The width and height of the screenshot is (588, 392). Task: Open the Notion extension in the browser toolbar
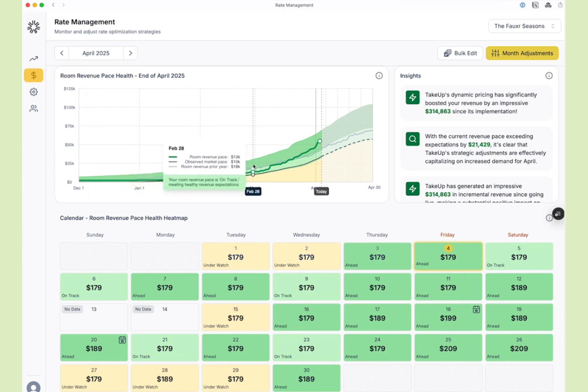coord(536,5)
